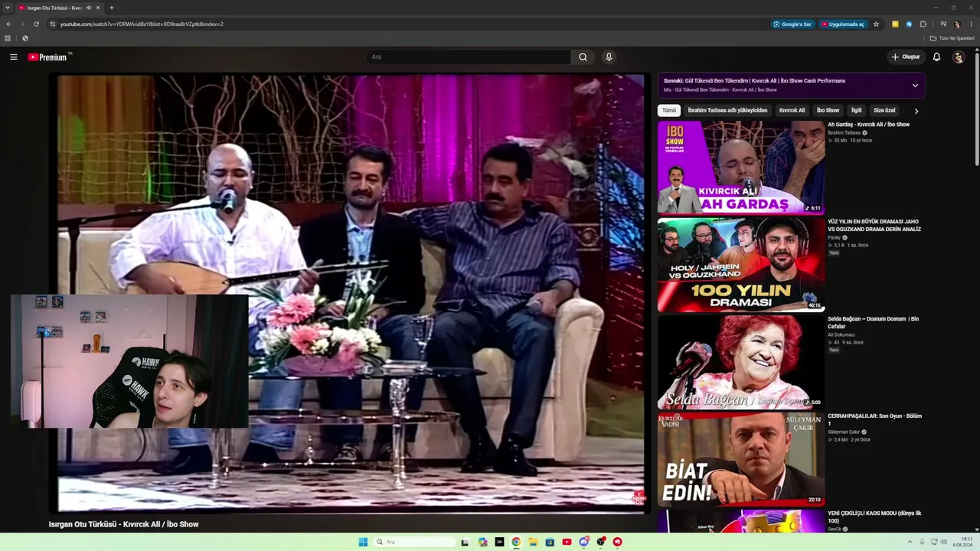Image resolution: width=980 pixels, height=551 pixels.
Task: Open the Windows Start menu
Action: coord(363,542)
